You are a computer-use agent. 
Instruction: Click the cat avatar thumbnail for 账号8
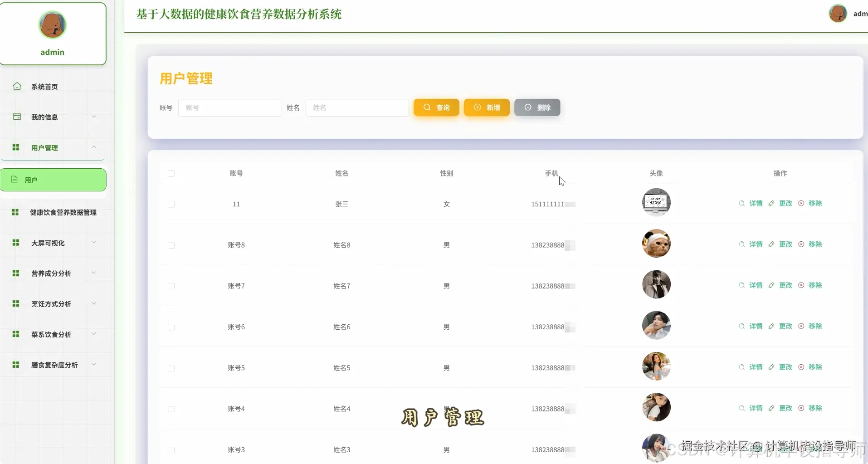656,244
